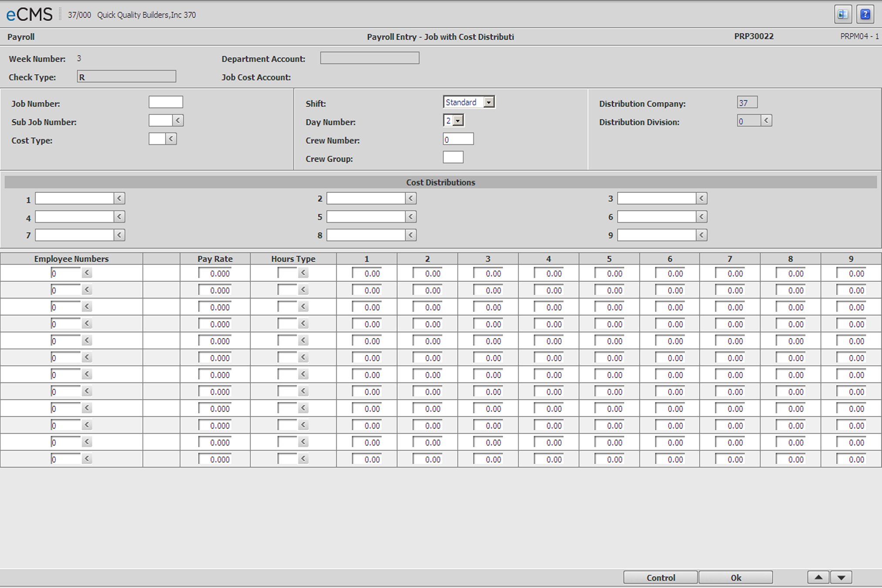Click Employee Number field in first row
Image resolution: width=882 pixels, height=588 pixels.
(66, 273)
